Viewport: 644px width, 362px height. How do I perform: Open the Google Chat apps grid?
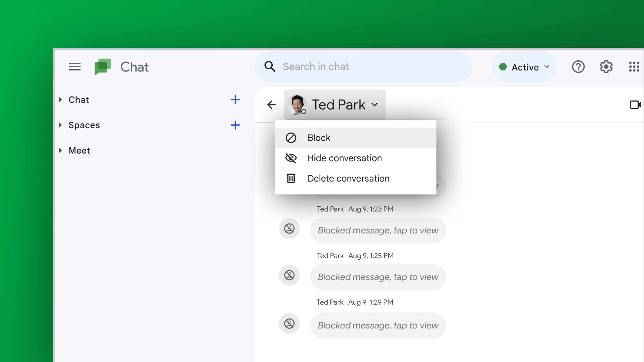634,67
